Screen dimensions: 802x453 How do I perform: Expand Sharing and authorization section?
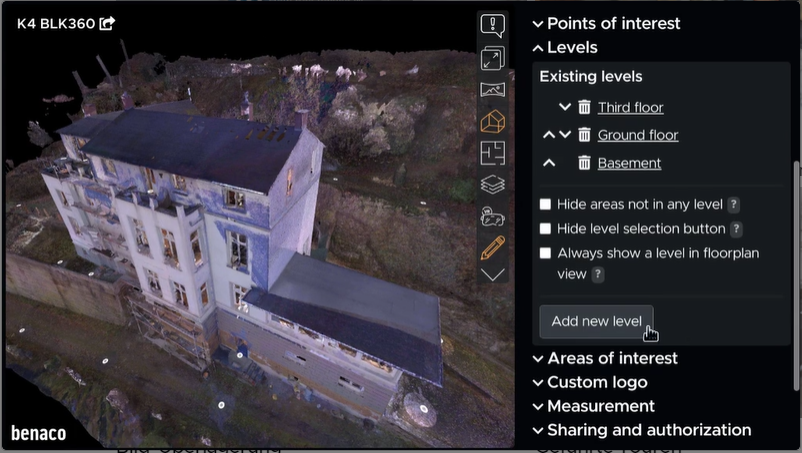pos(642,430)
